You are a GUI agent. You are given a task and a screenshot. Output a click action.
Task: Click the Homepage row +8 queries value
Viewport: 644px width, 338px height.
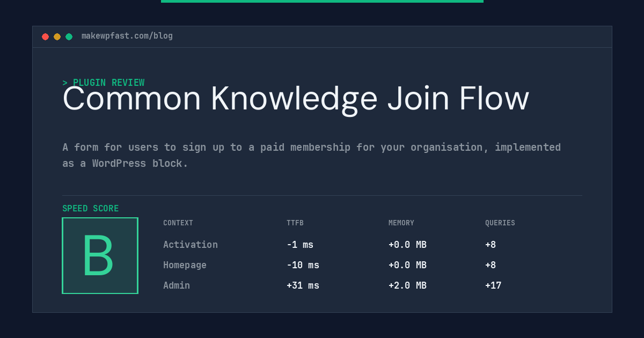491,265
